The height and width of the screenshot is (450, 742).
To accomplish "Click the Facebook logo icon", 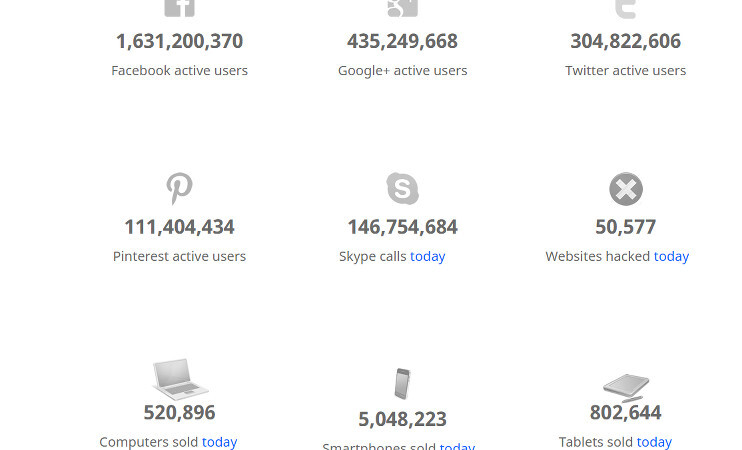I will coord(179,8).
